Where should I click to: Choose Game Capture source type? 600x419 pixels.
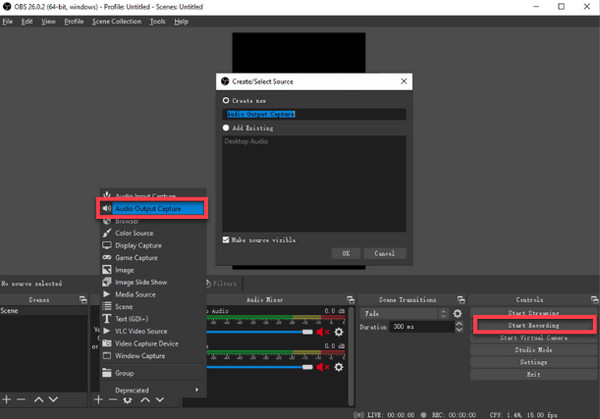click(136, 258)
